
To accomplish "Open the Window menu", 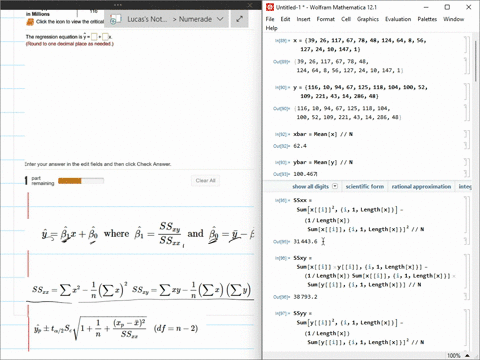I will point(453,19).
